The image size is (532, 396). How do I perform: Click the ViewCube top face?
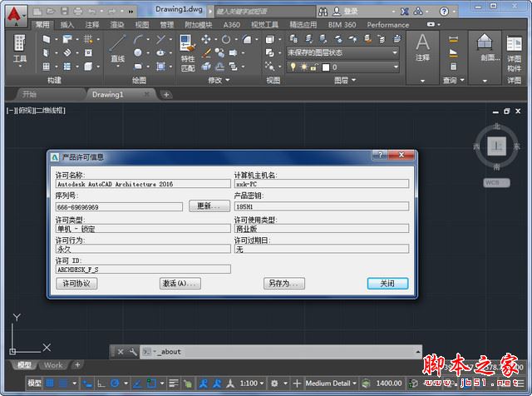click(497, 146)
